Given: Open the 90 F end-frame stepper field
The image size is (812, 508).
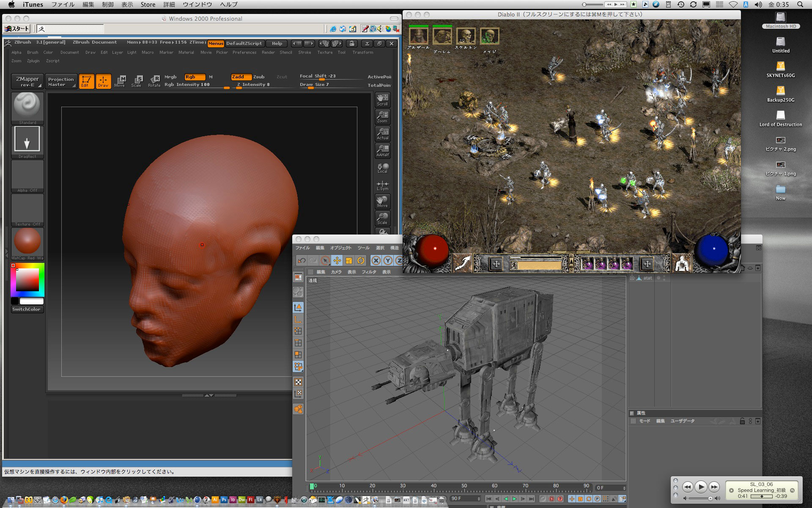Looking at the screenshot, I should point(465,499).
